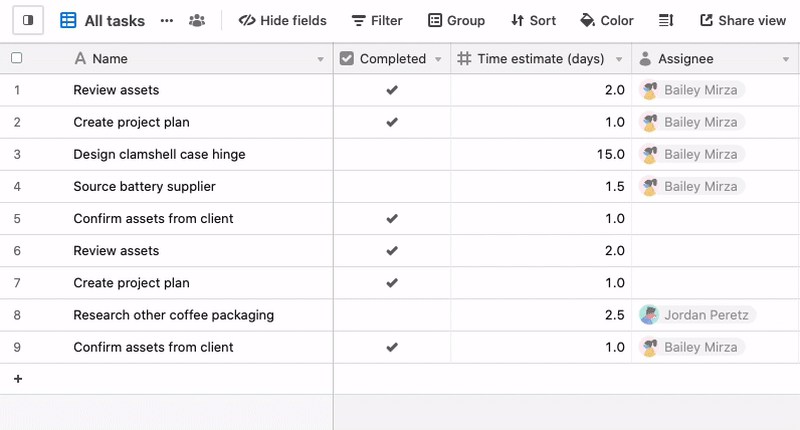Viewport: 800px width, 430px height.
Task: Uncheck Completed for Create project plan row 2
Action: tap(392, 122)
